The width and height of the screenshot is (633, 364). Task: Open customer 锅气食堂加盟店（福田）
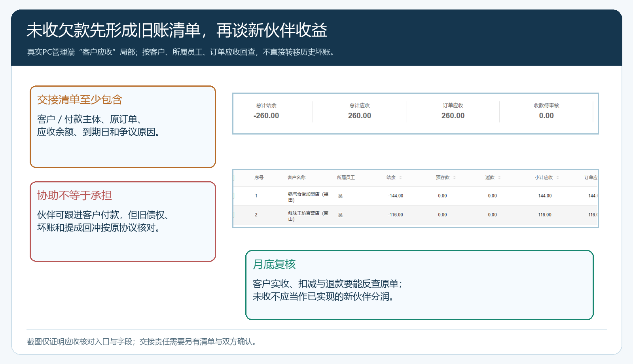pos(308,197)
